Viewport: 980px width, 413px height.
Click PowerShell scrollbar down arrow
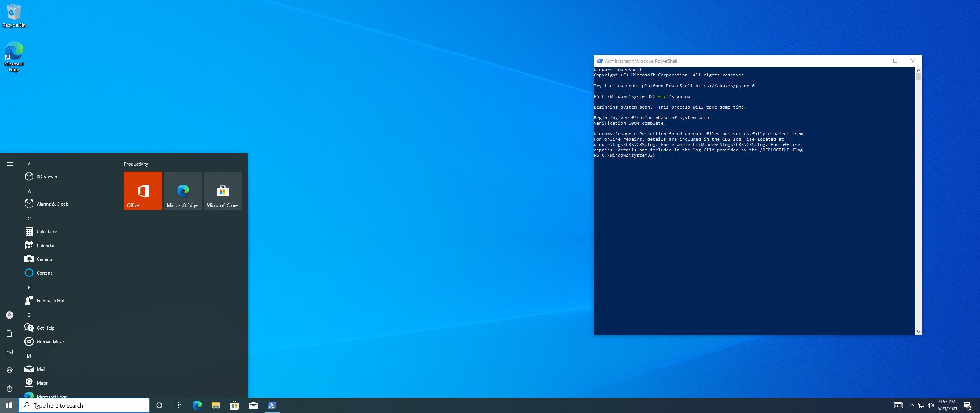[918, 331]
